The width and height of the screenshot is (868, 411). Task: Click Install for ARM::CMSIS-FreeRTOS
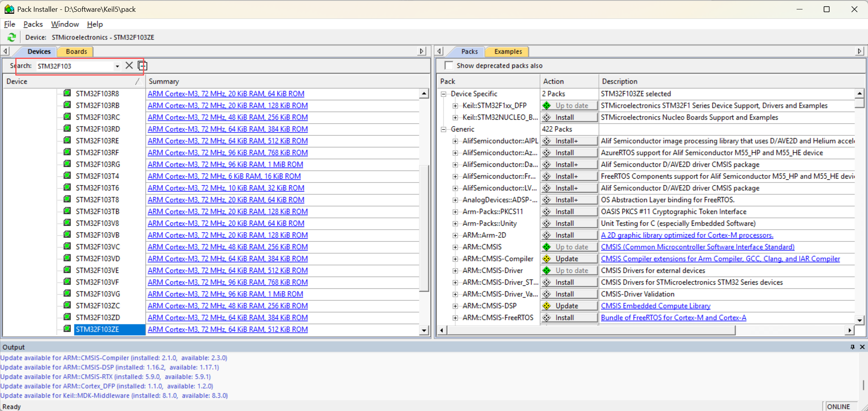[x=570, y=318]
